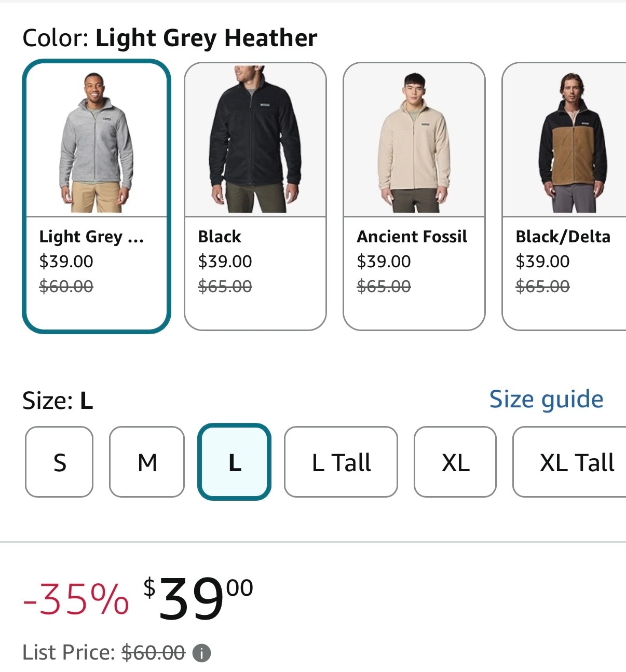Screen dimensions: 626x672
Task: Pick the L Tall size
Action: pos(341,462)
